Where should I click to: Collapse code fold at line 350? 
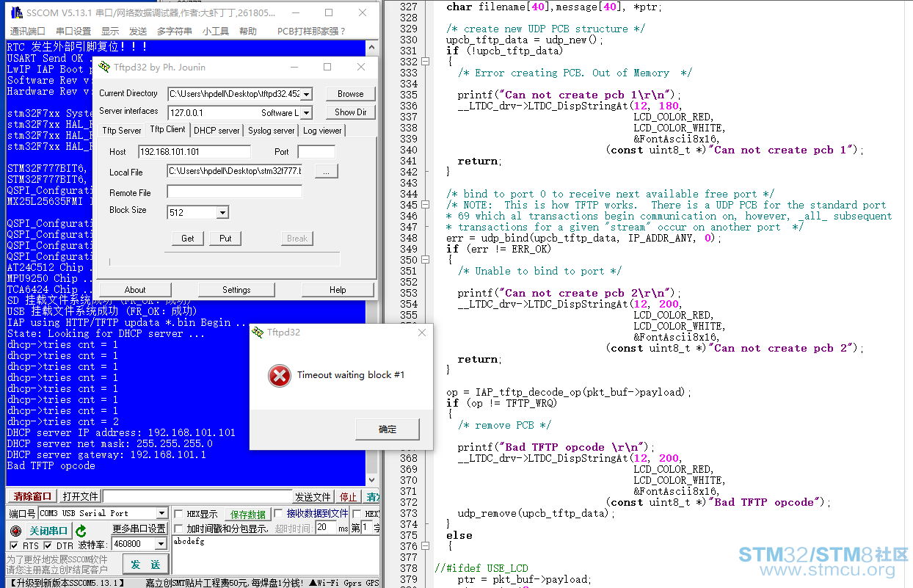[x=425, y=260]
